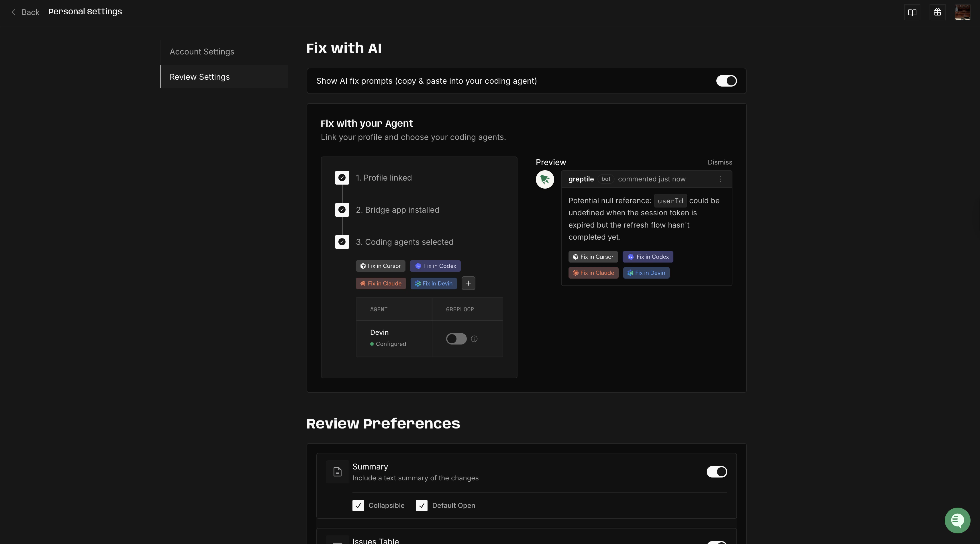Click Fix in Codex in preview comment
980x544 pixels.
648,257
